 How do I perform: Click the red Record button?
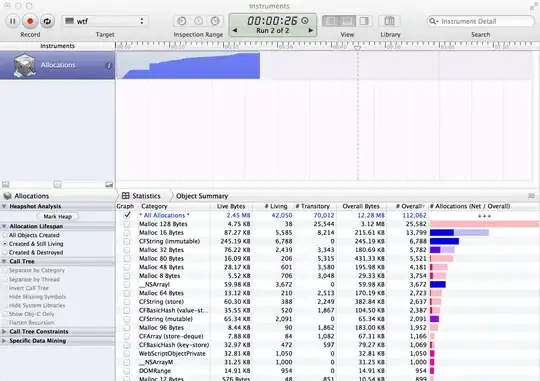coord(30,21)
